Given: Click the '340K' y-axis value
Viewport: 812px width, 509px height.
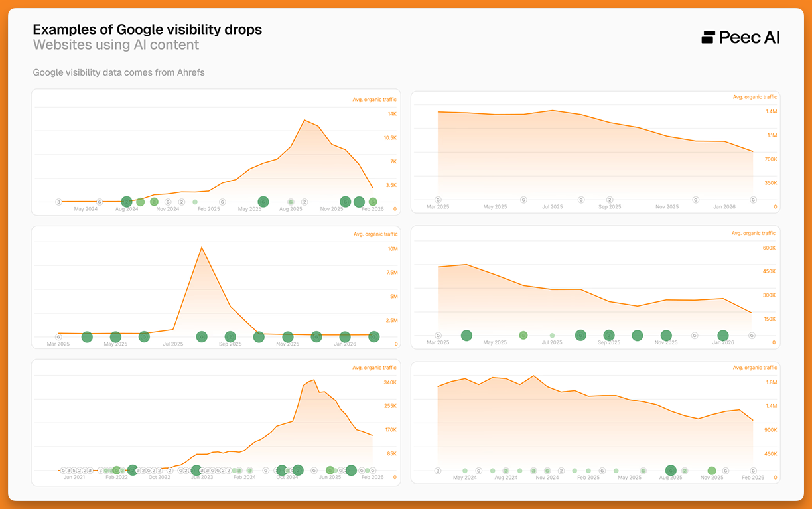Looking at the screenshot, I should [389, 382].
